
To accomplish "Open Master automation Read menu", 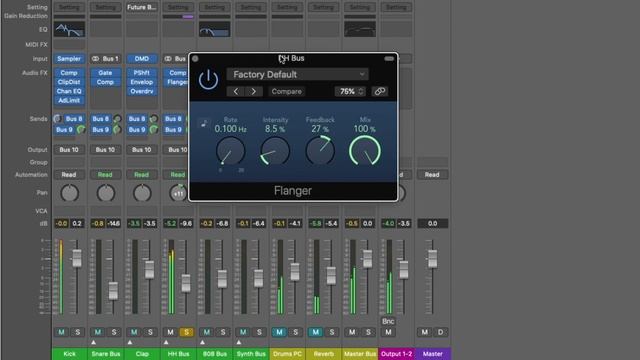I will pos(432,175).
